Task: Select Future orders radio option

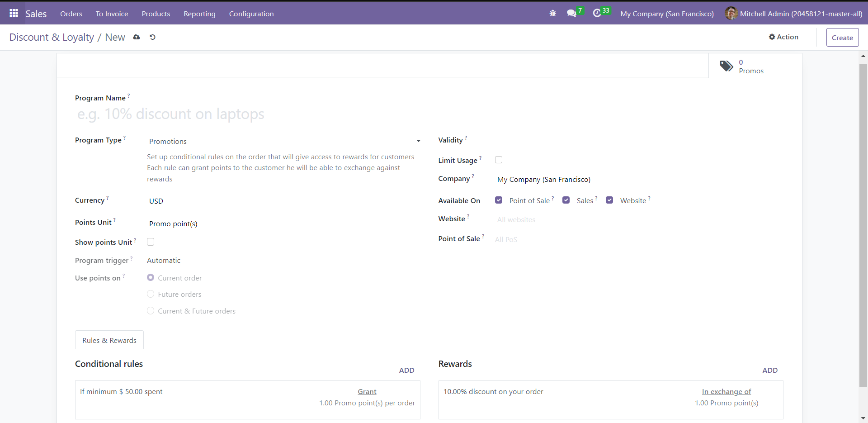Action: coord(151,294)
